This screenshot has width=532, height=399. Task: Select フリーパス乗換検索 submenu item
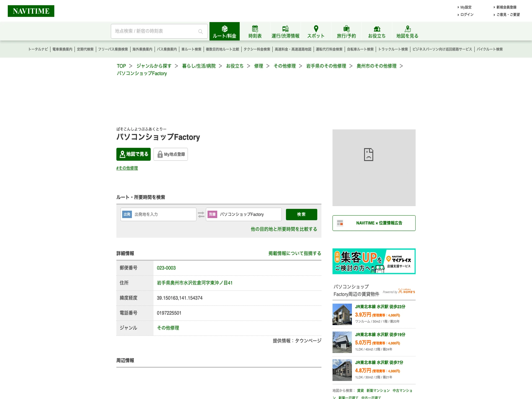point(113,49)
